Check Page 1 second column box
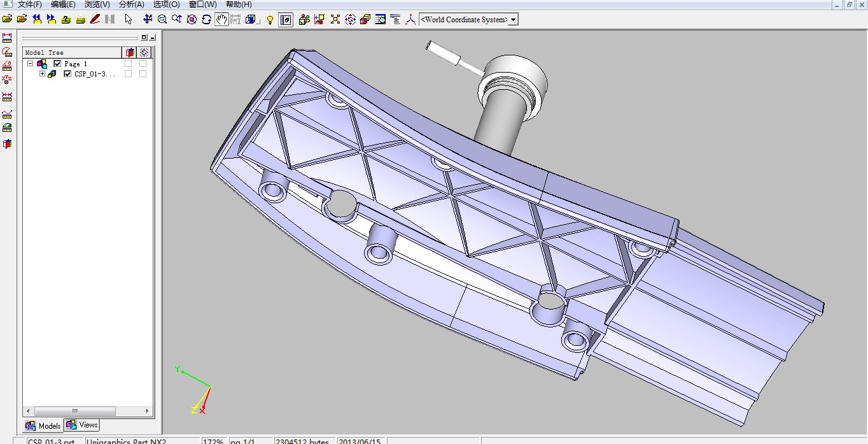The image size is (868, 444). tap(143, 64)
